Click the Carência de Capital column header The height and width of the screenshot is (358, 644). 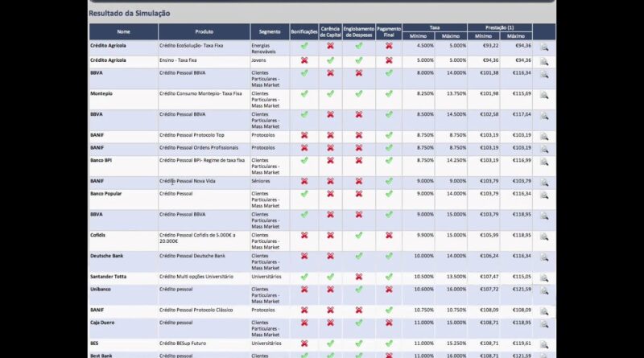point(331,31)
